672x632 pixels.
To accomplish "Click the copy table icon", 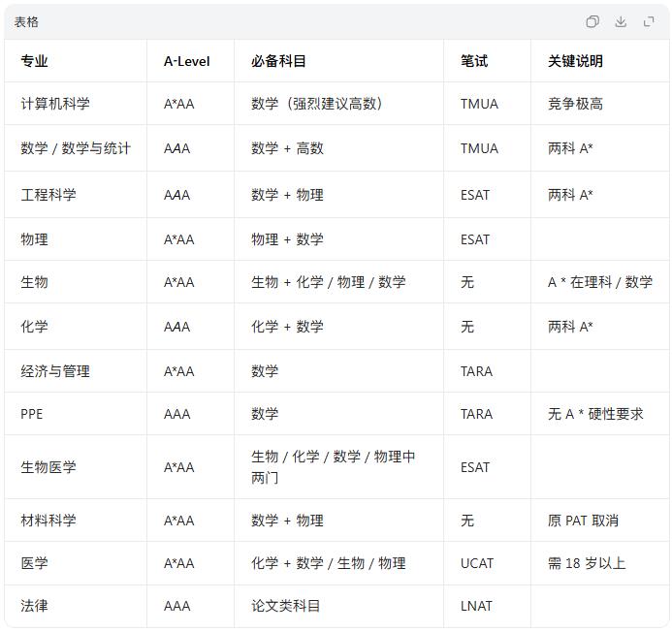I will click(592, 21).
